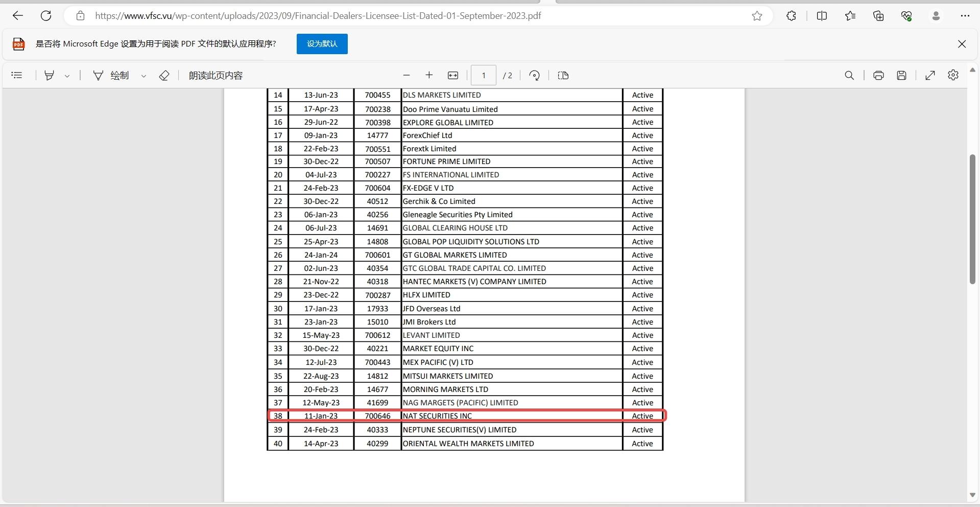The image size is (980, 507).
Task: Print the PDF document
Action: tap(878, 75)
